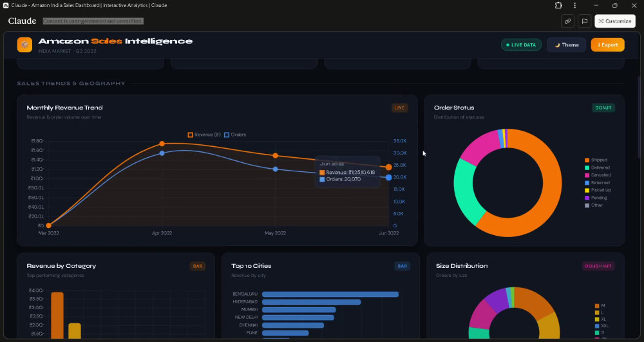Toggle M in Size Distribution legend
Viewport: 644px width, 342px height.
600,306
